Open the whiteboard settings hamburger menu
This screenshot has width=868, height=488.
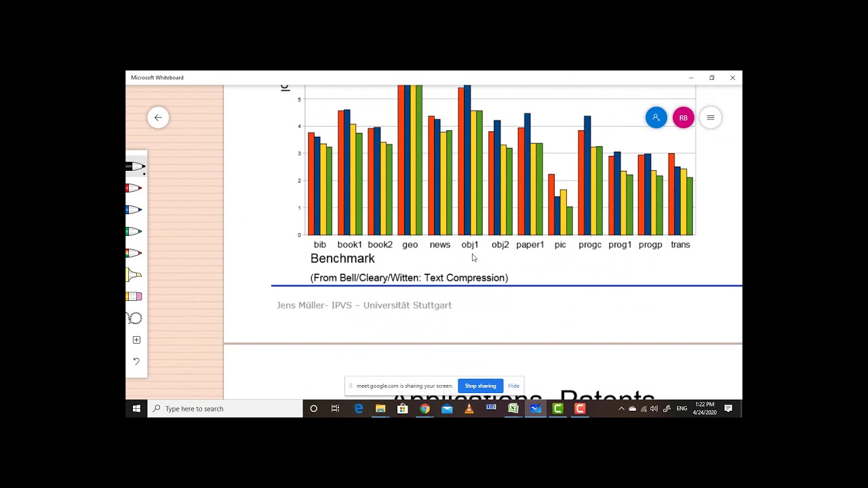(x=711, y=117)
